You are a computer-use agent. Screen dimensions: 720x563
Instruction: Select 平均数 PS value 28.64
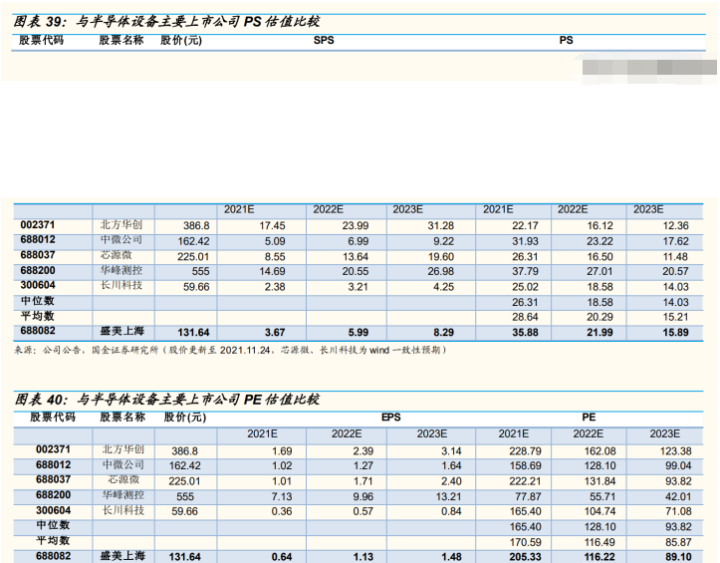pos(525,317)
